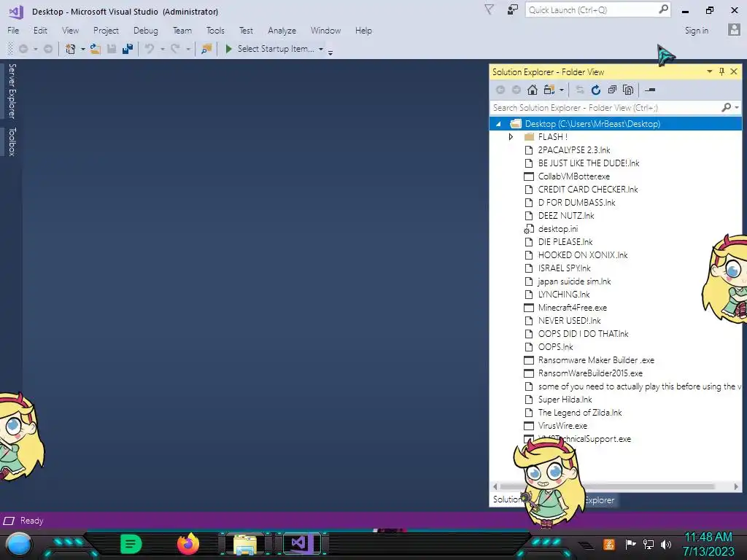Open the Redo history dropdown arrow
Viewport: 747px width, 560px height.
pyautogui.click(x=187, y=49)
